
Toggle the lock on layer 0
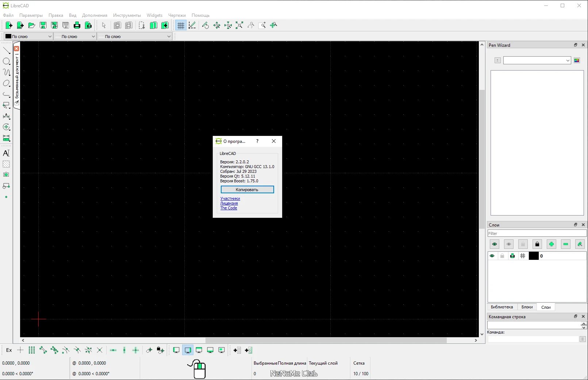pos(502,256)
